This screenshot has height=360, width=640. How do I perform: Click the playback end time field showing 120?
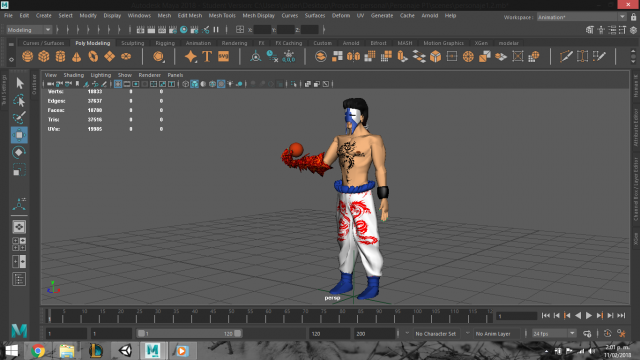pyautogui.click(x=330, y=333)
